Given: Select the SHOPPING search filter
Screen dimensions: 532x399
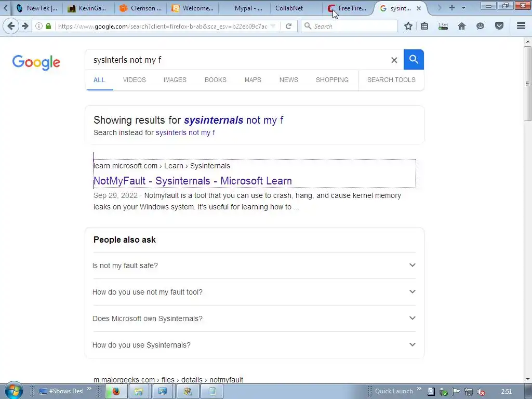Looking at the screenshot, I should click(x=332, y=79).
